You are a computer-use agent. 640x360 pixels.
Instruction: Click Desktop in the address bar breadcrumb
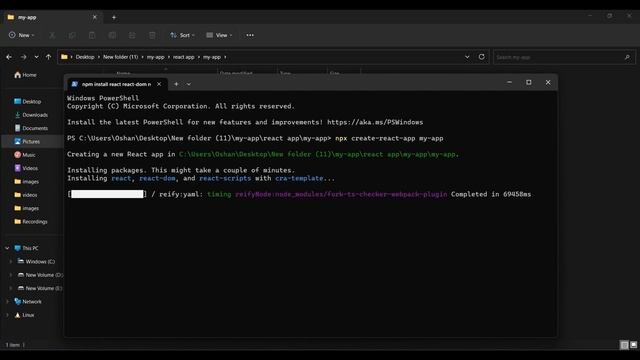click(85, 57)
